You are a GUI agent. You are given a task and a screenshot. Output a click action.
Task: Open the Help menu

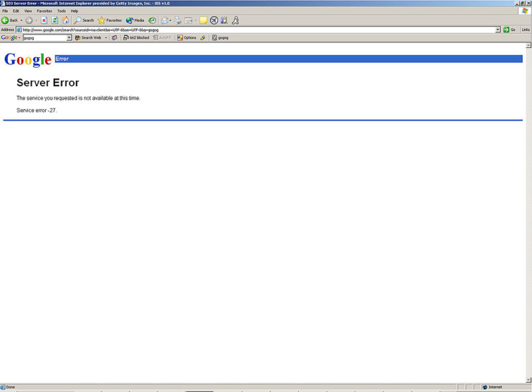click(x=75, y=11)
